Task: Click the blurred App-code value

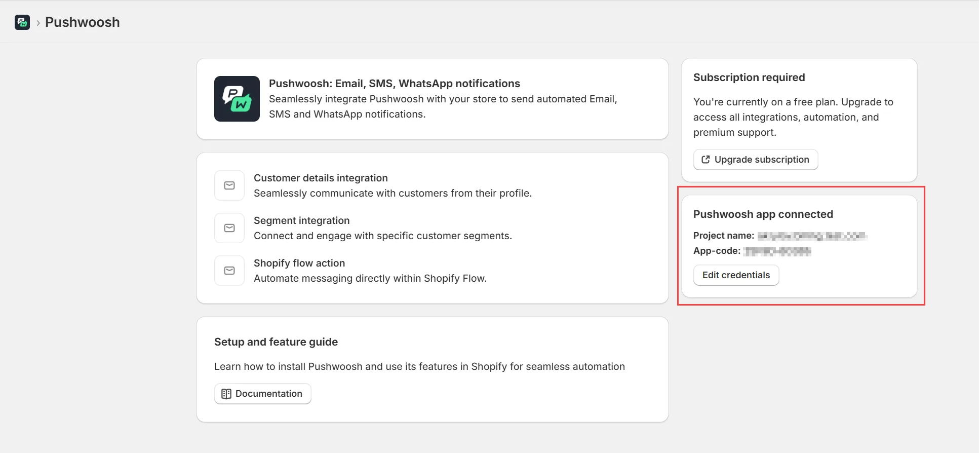Action: (777, 251)
